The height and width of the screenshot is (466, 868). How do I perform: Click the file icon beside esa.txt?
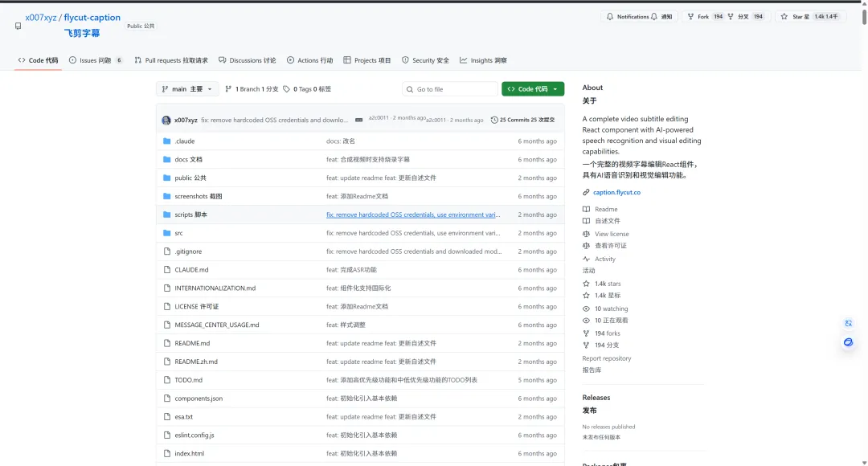(x=166, y=417)
